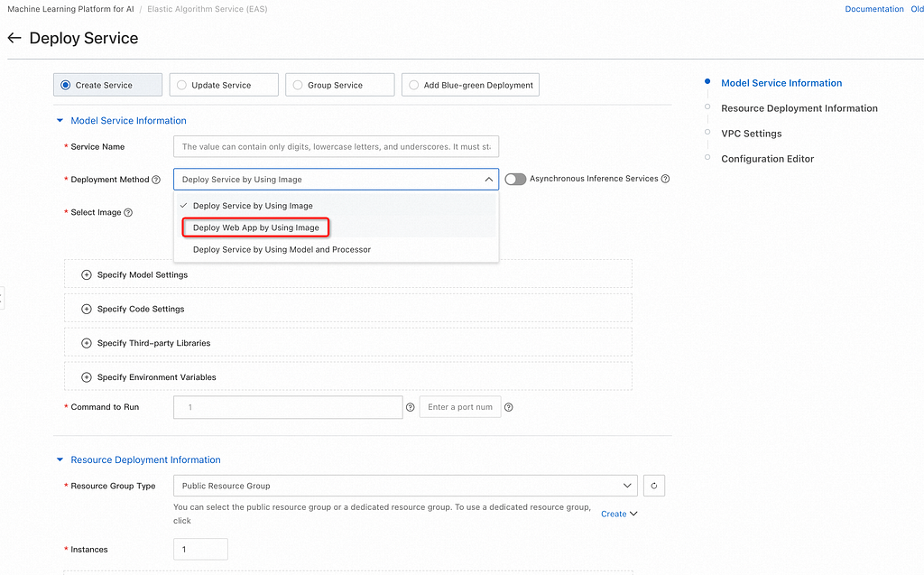Screen dimensions: 924x575
Task: Open the Resource Group Type dropdown
Action: (405, 486)
